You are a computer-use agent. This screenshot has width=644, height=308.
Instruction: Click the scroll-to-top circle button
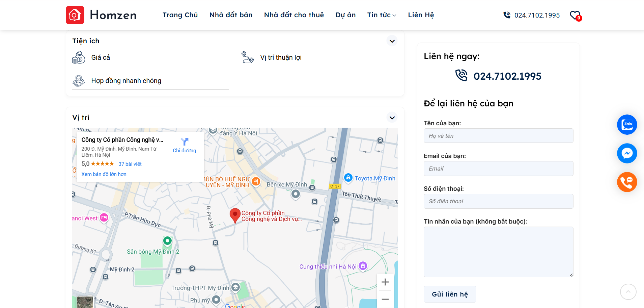pos(628,291)
